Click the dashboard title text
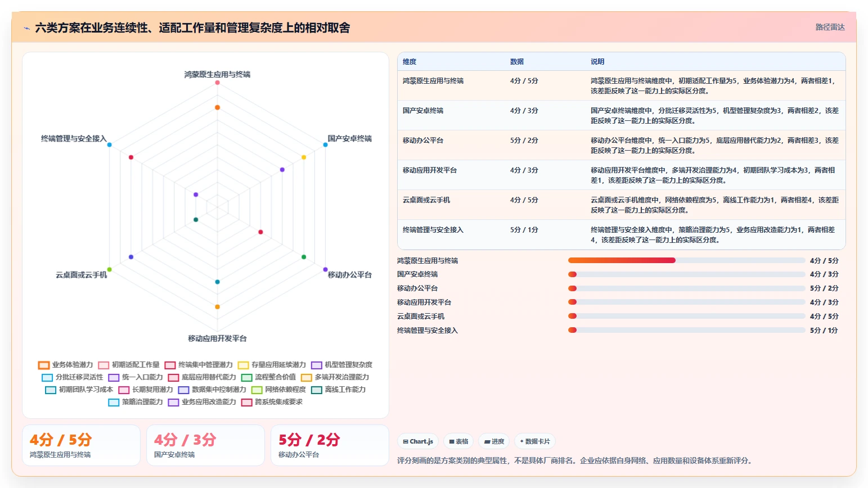This screenshot has width=868, height=488. pyautogui.click(x=192, y=28)
